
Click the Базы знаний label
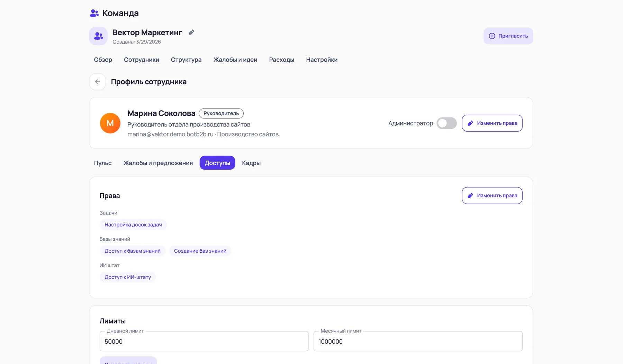(115, 239)
